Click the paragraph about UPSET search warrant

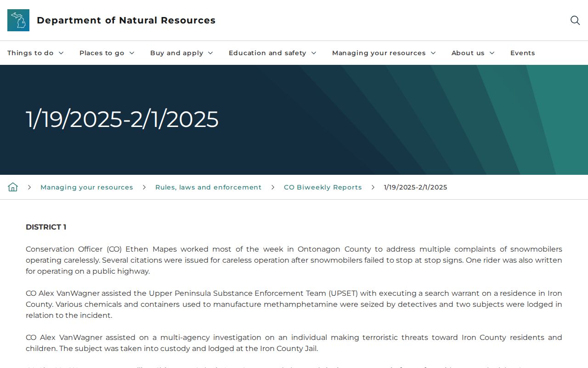[x=294, y=304]
